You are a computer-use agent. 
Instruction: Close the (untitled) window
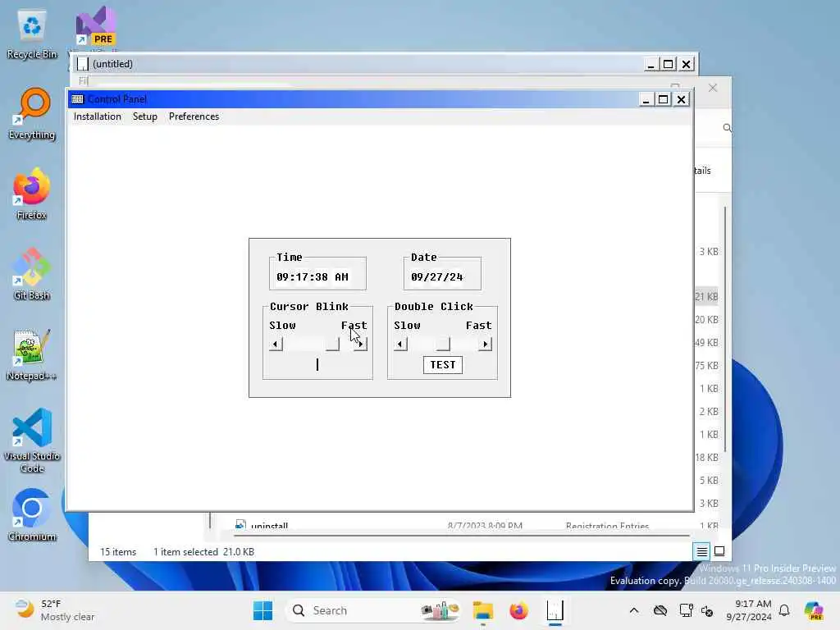pyautogui.click(x=686, y=64)
